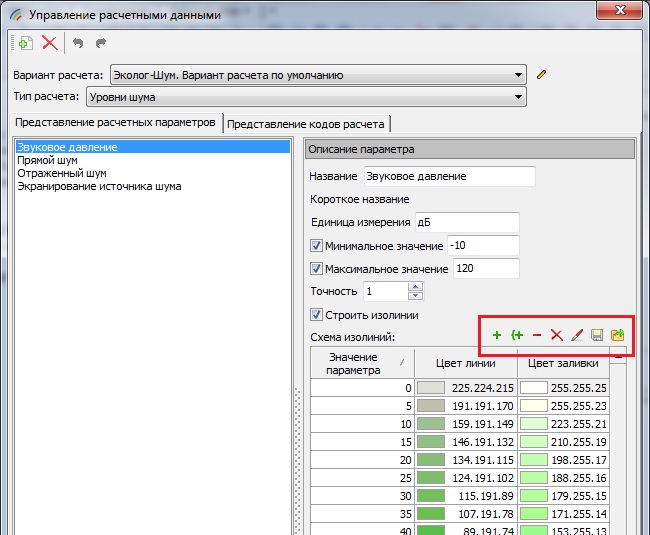The width and height of the screenshot is (650, 535).
Task: Open the Вариант расчета dropdown
Action: 518,74
